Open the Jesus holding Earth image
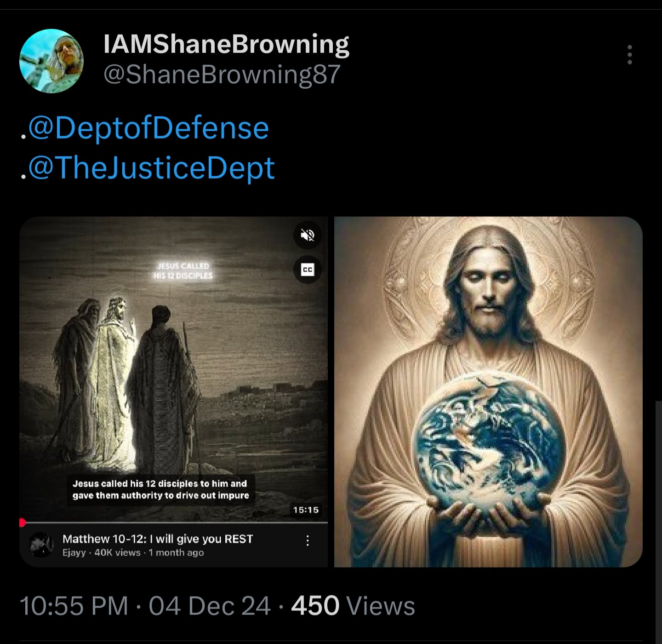 [x=488, y=391]
